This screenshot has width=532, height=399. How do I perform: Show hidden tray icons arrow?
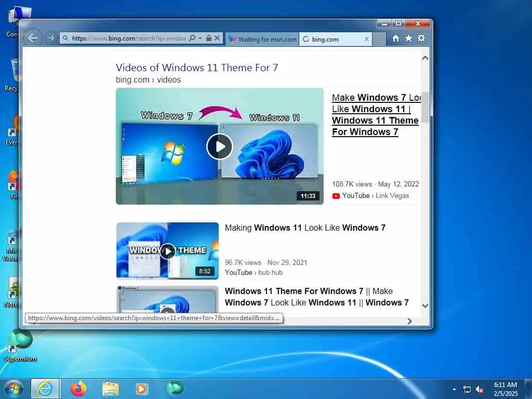[454, 389]
